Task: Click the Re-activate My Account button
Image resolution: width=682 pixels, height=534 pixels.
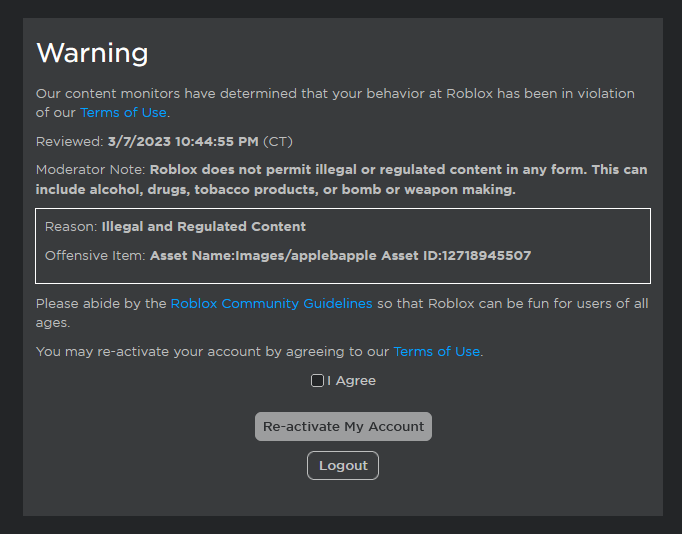Action: 343,427
